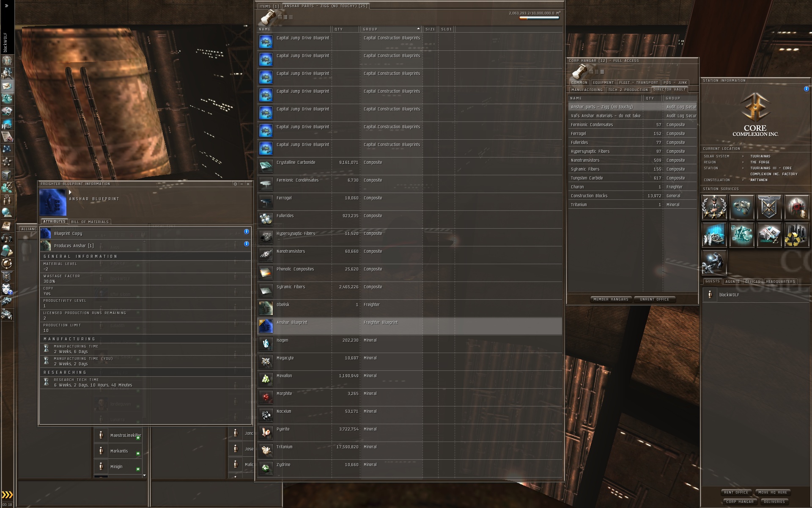Expand the sidebar with top double-chevron
Screen dimensions: 812x508
(6, 6)
